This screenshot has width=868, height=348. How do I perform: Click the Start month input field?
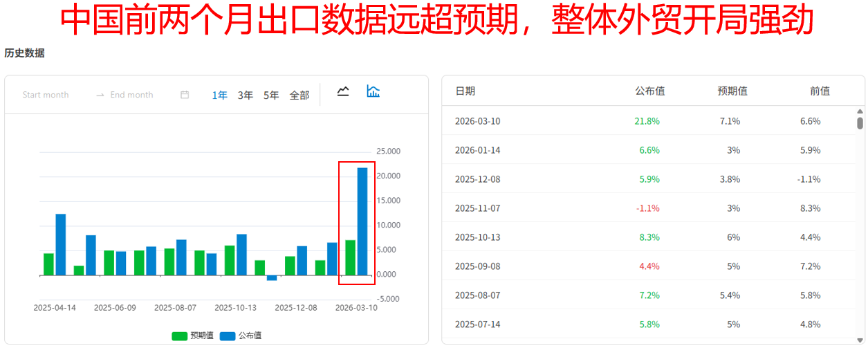point(46,95)
